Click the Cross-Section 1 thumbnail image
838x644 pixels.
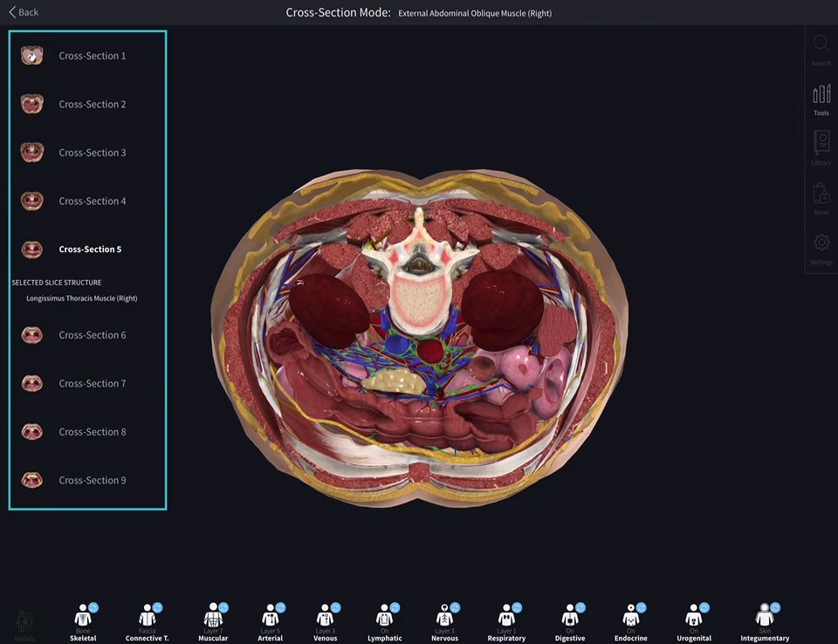coord(32,56)
